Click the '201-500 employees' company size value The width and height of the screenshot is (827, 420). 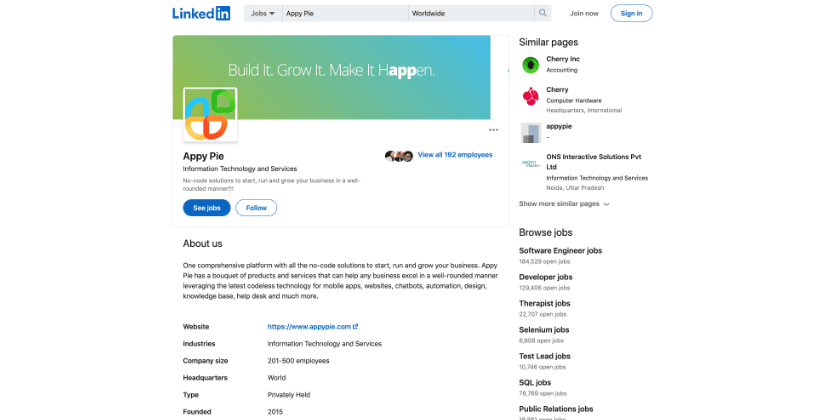point(298,361)
